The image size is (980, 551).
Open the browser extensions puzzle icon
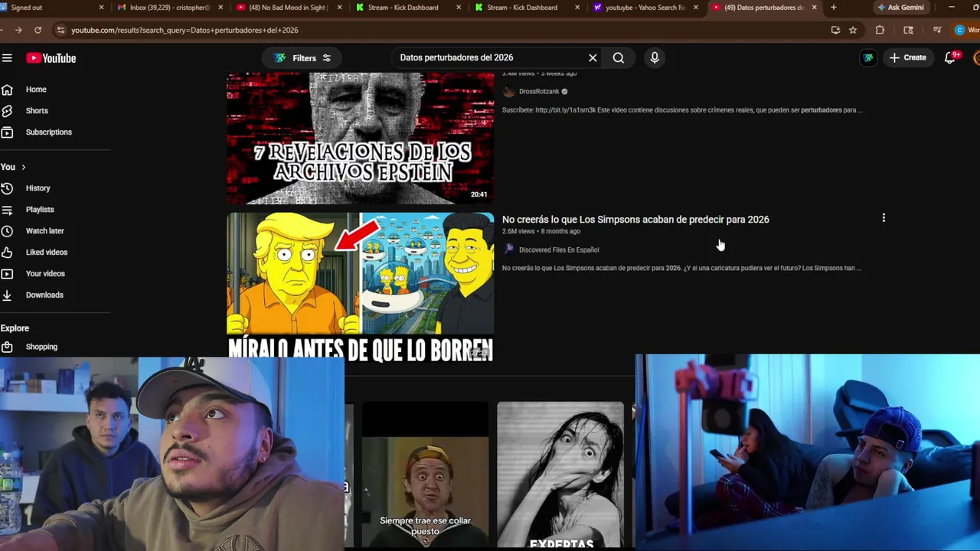click(x=880, y=30)
